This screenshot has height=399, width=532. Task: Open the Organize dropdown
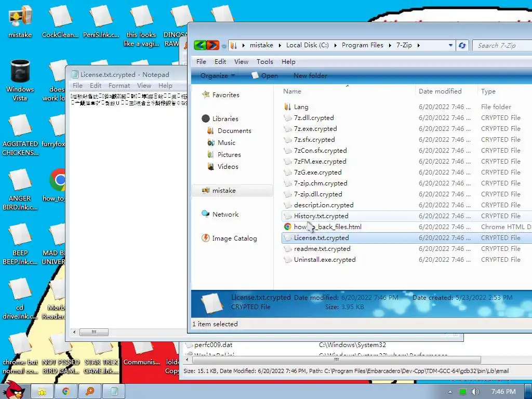(x=218, y=76)
